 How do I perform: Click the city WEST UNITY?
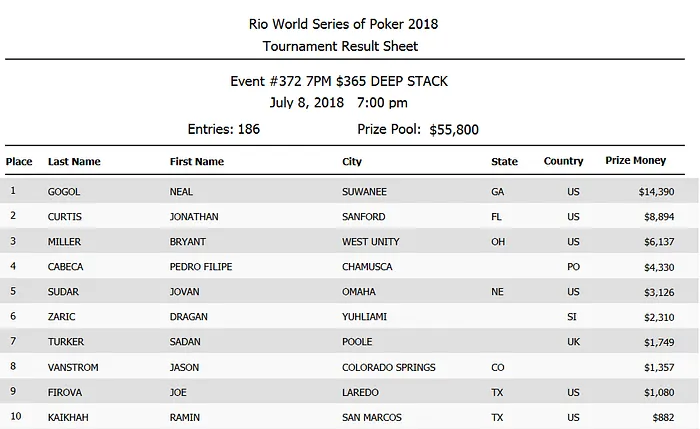(x=373, y=242)
